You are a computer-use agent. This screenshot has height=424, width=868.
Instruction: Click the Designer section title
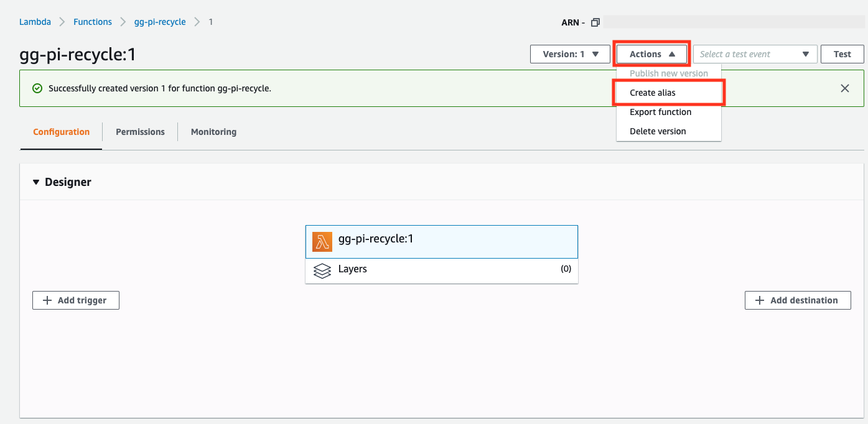68,182
